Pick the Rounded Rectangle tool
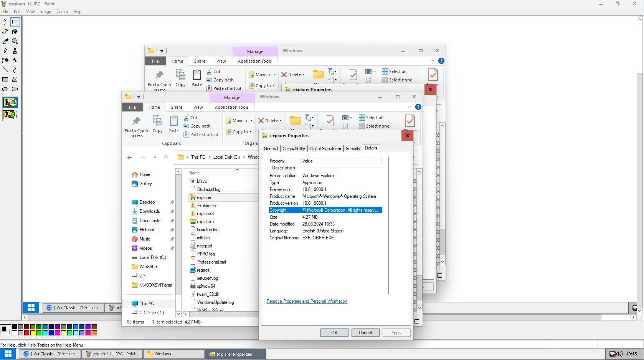Viewport: 644px width, 360px height. point(15,89)
